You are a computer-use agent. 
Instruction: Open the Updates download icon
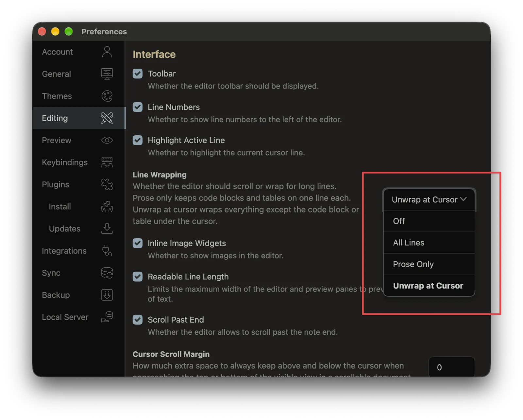107,229
